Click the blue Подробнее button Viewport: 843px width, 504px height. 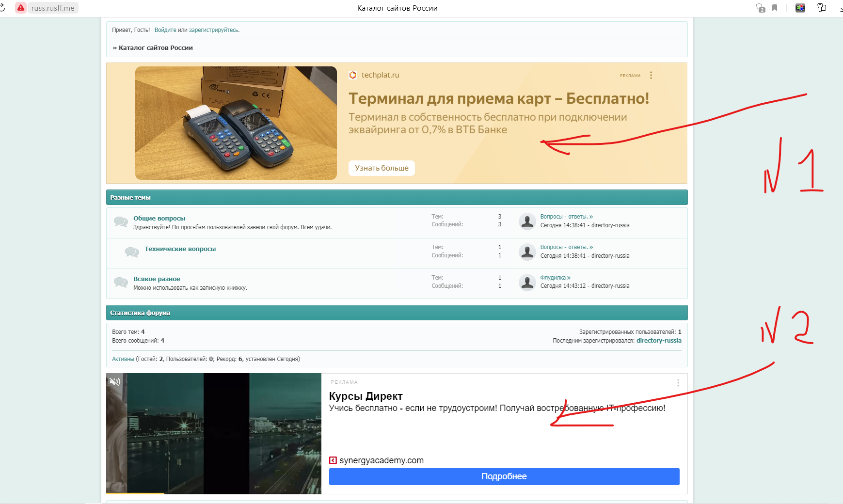pyautogui.click(x=504, y=476)
